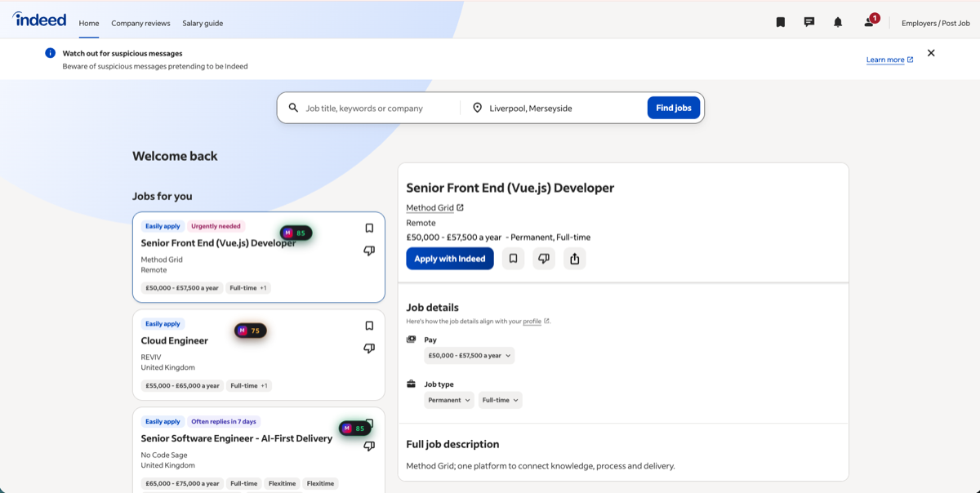This screenshot has height=493, width=980.
Task: Follow the Learn more link
Action: (x=890, y=60)
